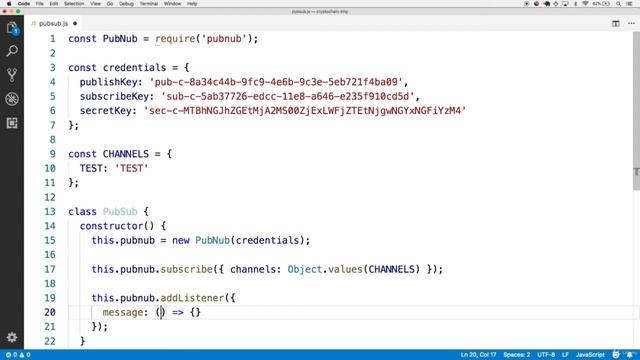Open the Debug menu
Image resolution: width=640 pixels, height=360 pixels.
pos(126,4)
